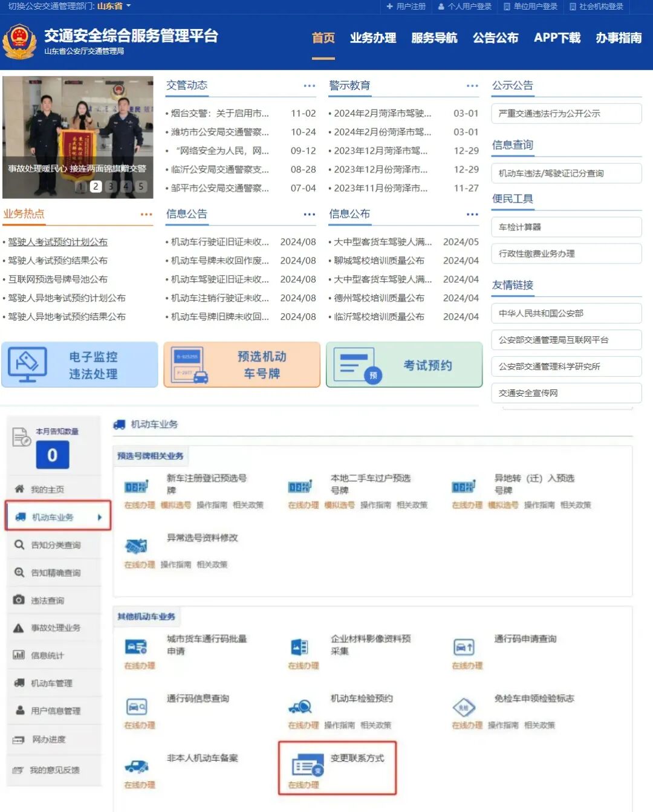Click the 企业材料影像资料预采集 icon
The height and width of the screenshot is (812, 653).
click(300, 647)
